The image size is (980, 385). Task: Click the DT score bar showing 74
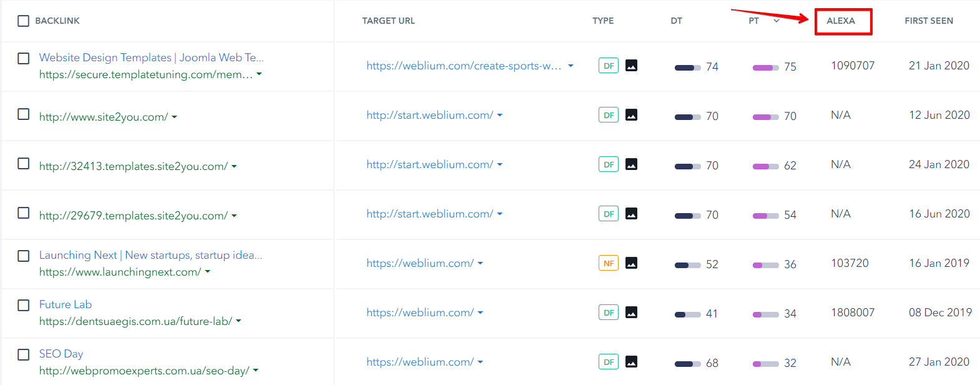[688, 67]
